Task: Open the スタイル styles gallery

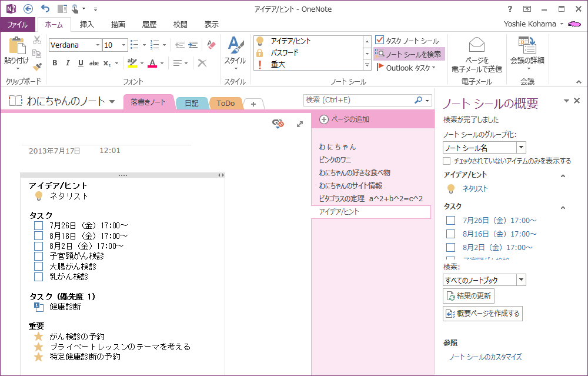Action: tap(235, 54)
